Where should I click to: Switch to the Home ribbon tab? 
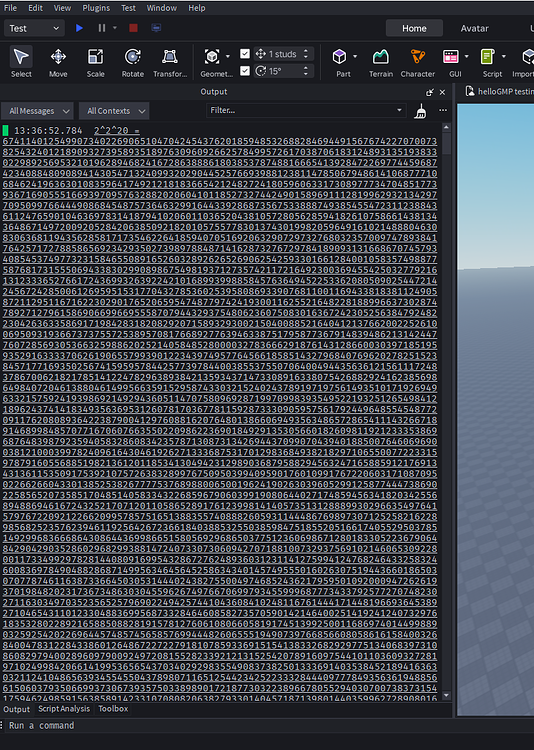414,28
